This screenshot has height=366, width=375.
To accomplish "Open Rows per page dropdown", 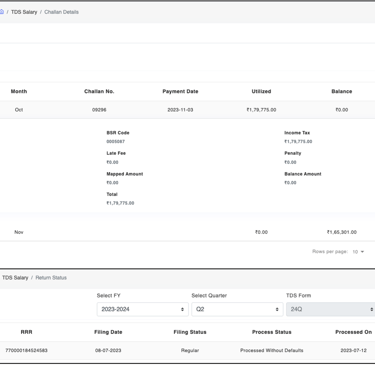I will click(x=358, y=252).
